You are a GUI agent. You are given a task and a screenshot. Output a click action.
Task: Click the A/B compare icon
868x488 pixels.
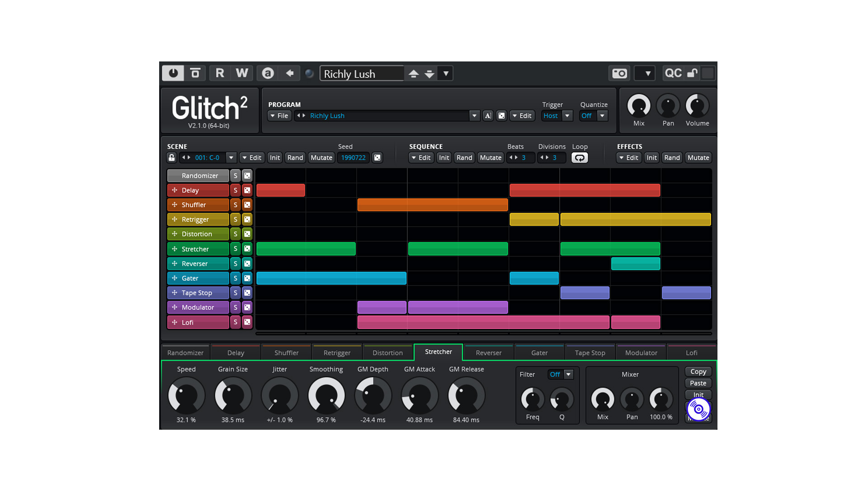[x=268, y=73]
